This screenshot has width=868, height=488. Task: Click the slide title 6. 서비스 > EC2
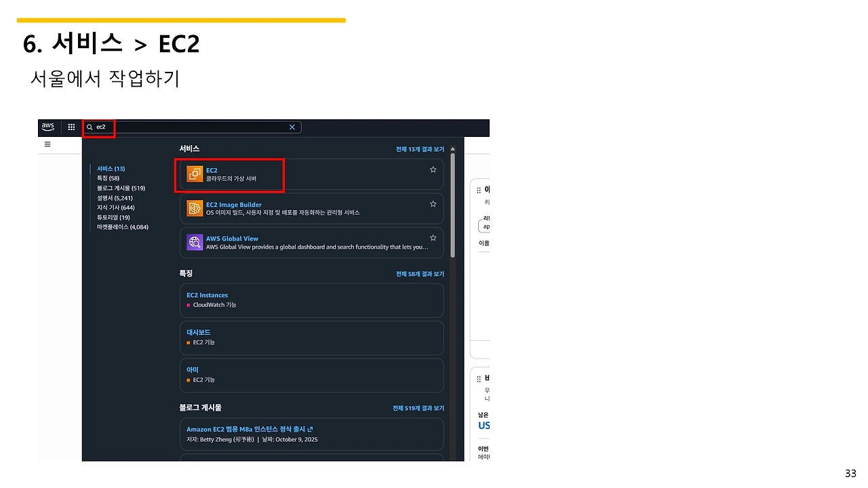tap(111, 45)
